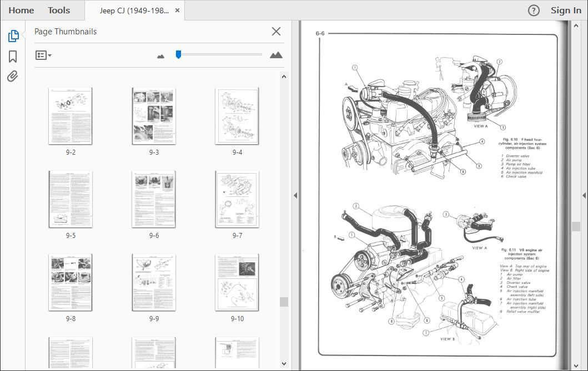Viewport: 588px width, 371px height.
Task: Click document scroll up arrow
Action: (x=576, y=26)
